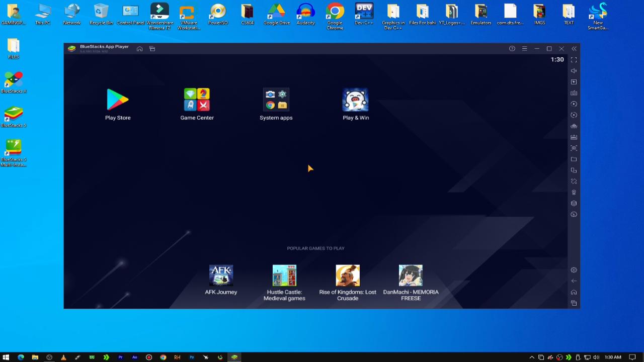
Task: Switch to Premiere Pro in taskbar
Action: coord(120,357)
